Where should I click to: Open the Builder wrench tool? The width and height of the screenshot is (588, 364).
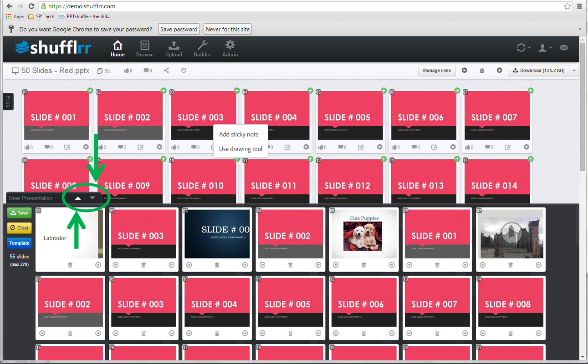coord(202,49)
